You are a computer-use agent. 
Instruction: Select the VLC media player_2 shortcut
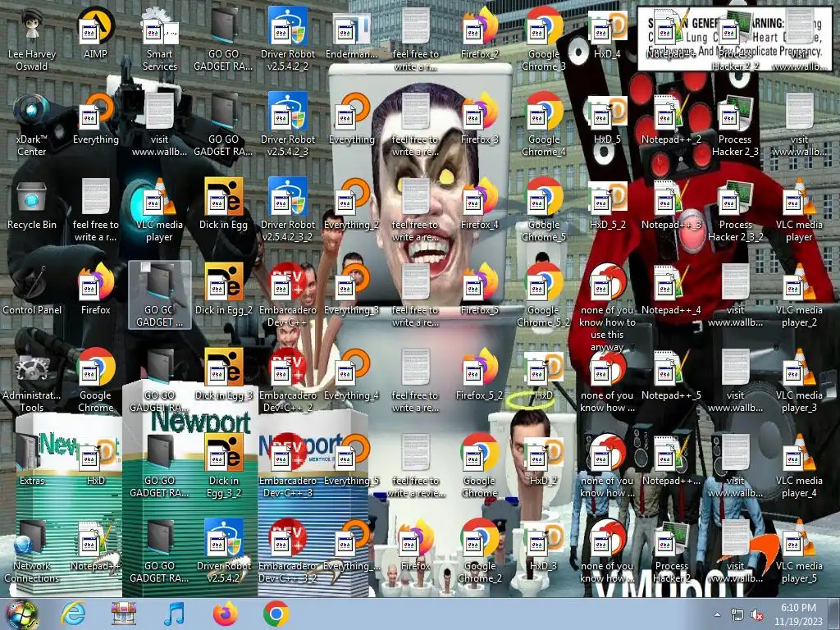(x=799, y=295)
